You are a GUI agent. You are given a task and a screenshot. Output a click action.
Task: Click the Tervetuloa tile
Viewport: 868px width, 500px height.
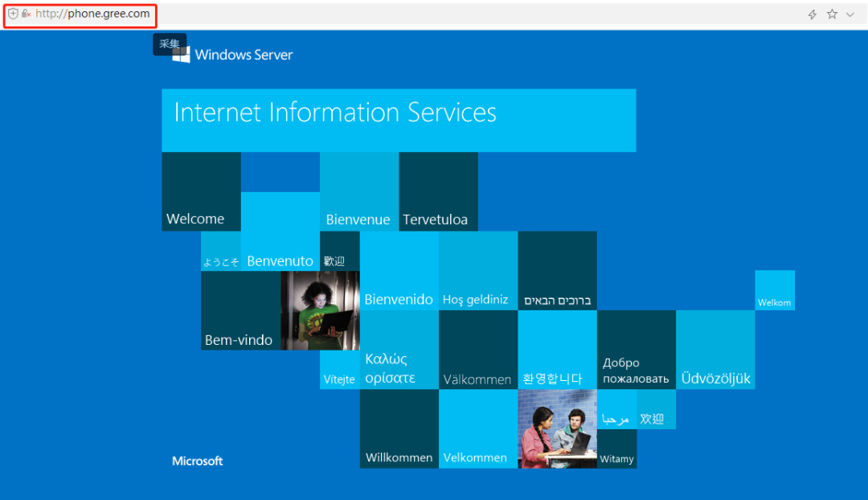[x=439, y=191]
